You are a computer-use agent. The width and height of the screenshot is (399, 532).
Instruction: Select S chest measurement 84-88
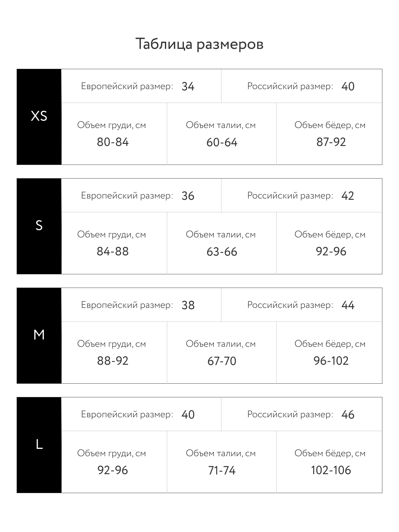(x=113, y=252)
